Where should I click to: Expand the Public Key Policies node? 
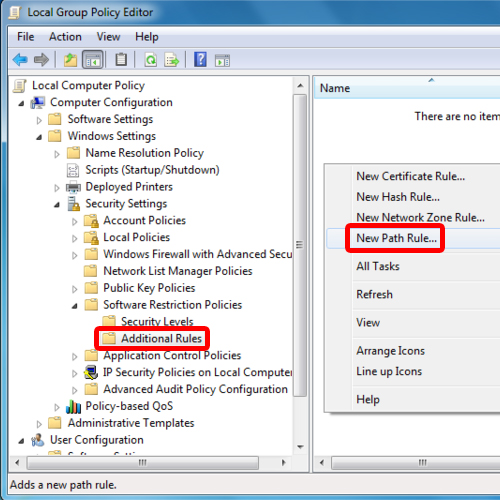point(75,289)
